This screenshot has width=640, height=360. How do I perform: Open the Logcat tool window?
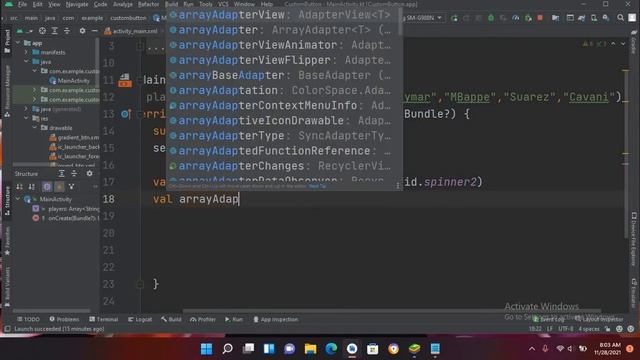(x=140, y=319)
